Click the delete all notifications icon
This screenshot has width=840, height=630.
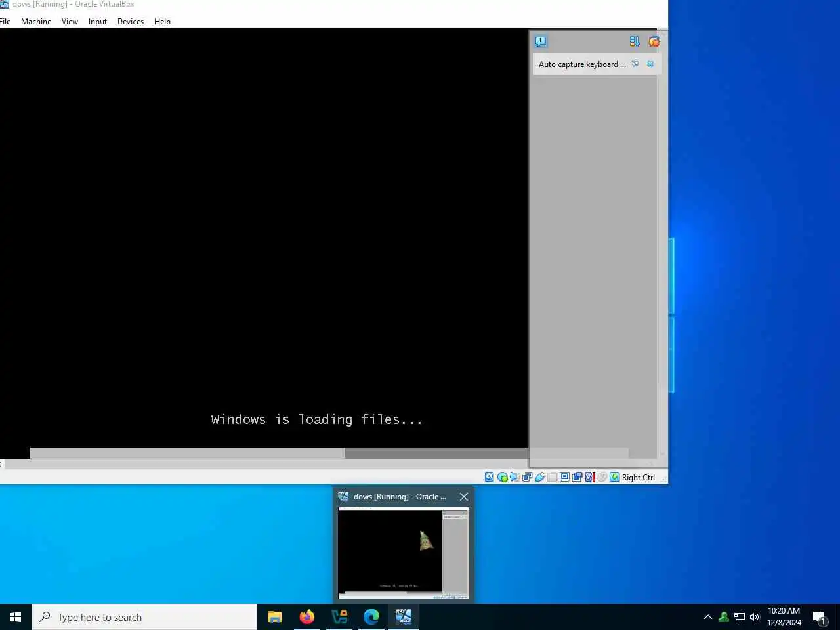point(654,41)
